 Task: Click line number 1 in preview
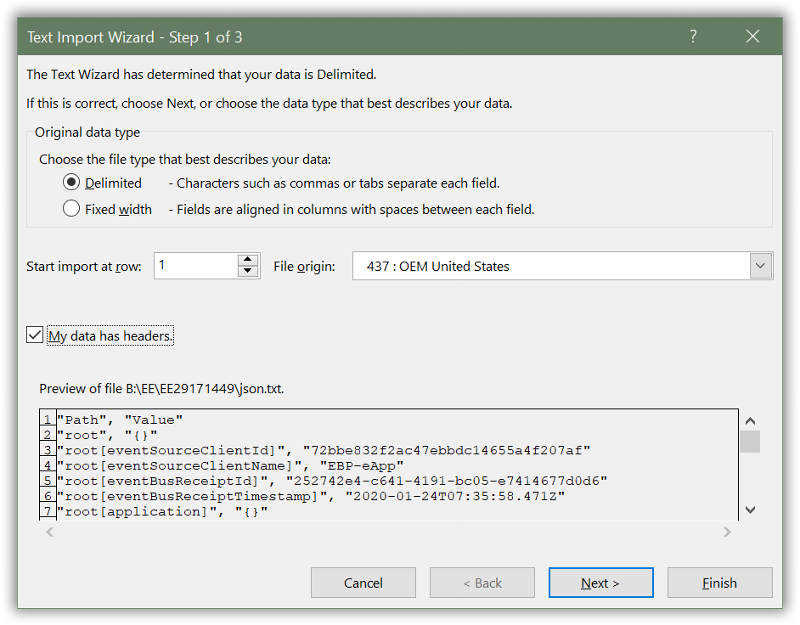pos(46,420)
